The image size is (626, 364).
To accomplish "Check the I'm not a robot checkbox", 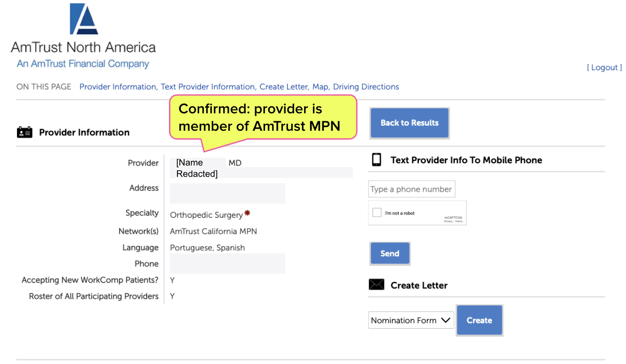I will click(x=377, y=213).
